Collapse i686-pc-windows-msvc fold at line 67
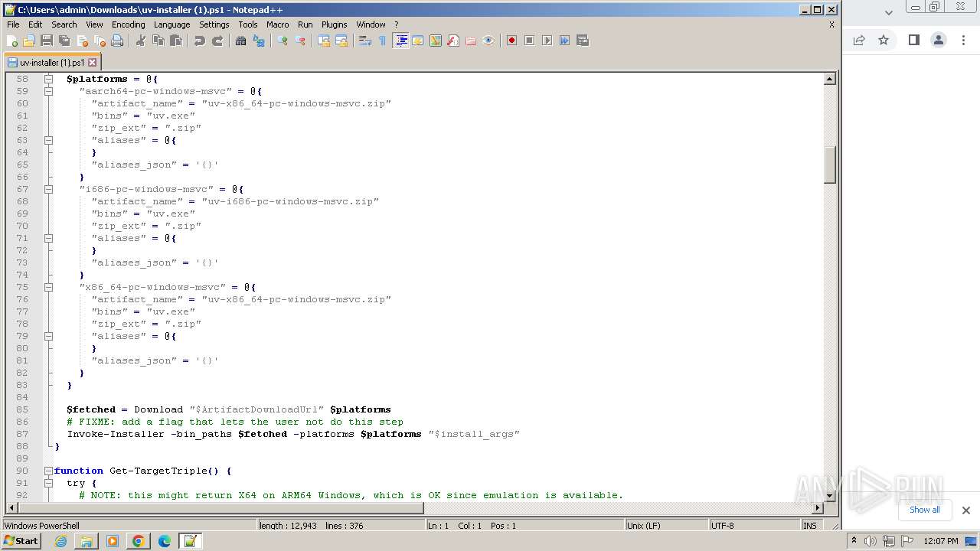This screenshot has height=551, width=980. (x=48, y=189)
